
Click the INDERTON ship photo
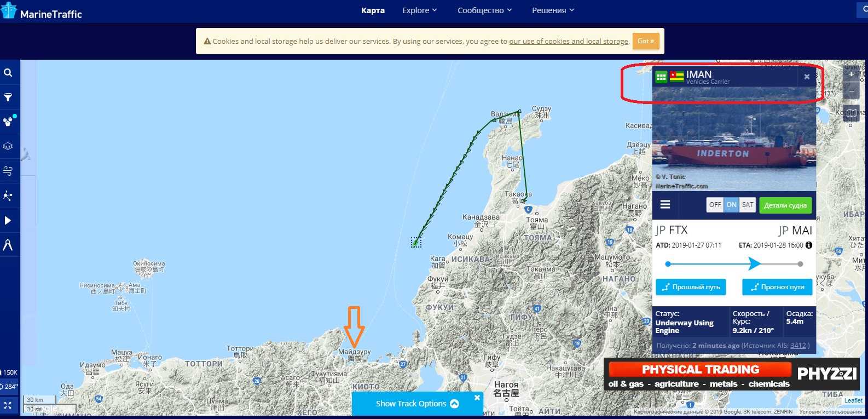pos(734,139)
